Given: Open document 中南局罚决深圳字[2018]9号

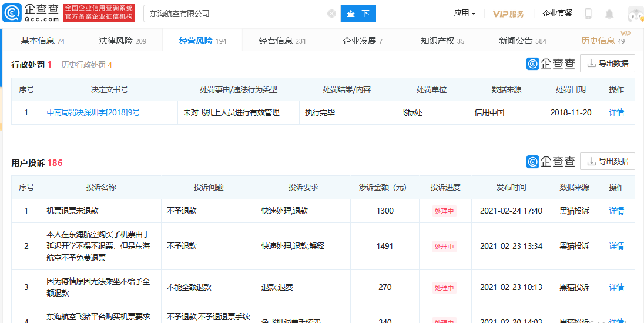Looking at the screenshot, I should point(93,112).
